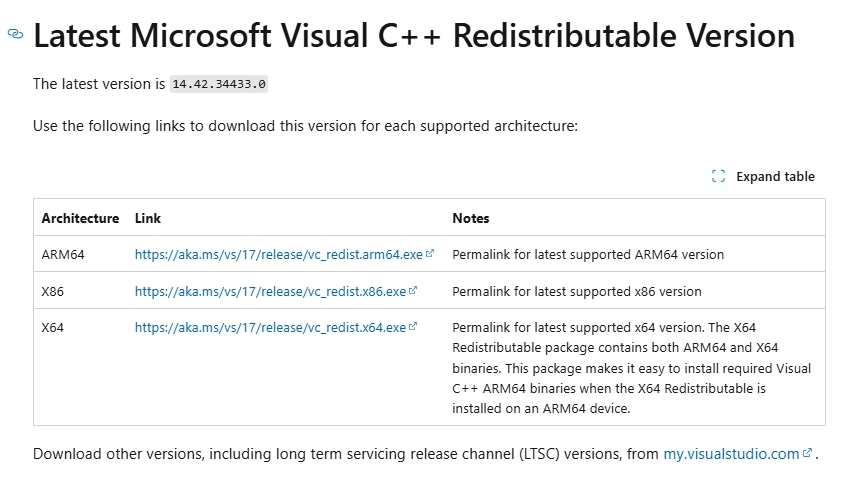Screen dimensions: 841x494
Task: Click the ARM64 permalink notes text
Action: (588, 254)
